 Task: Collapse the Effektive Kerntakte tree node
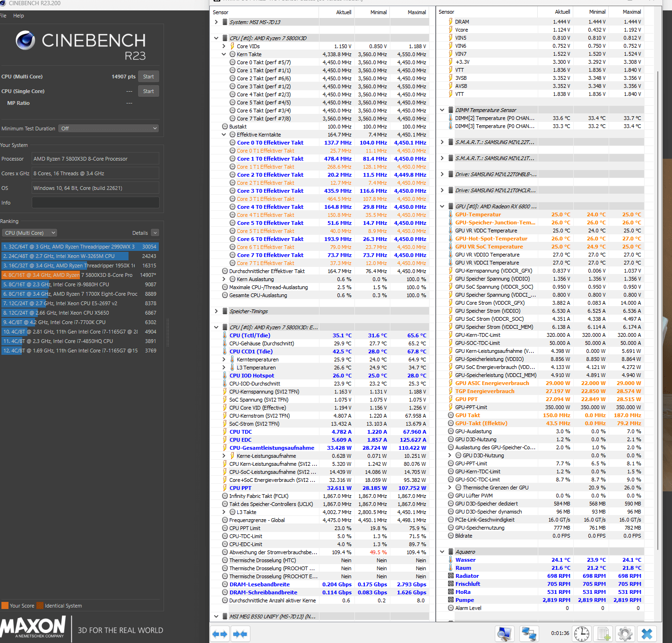(224, 135)
